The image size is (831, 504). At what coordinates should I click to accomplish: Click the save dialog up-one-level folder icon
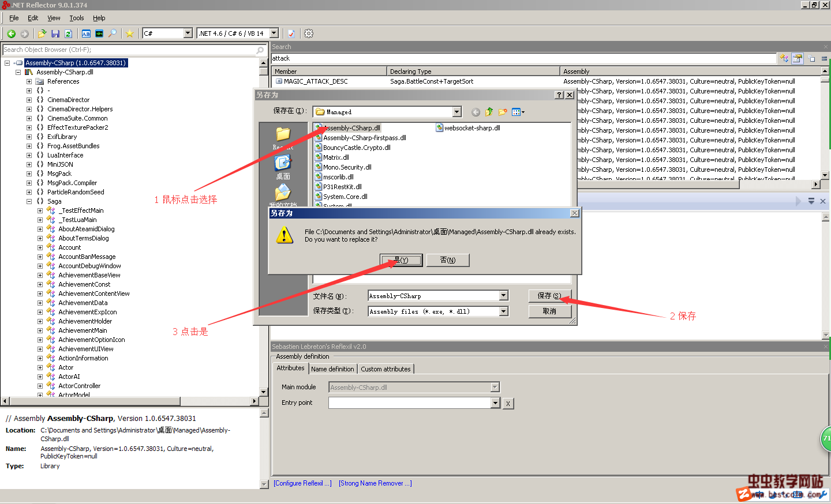pos(489,112)
